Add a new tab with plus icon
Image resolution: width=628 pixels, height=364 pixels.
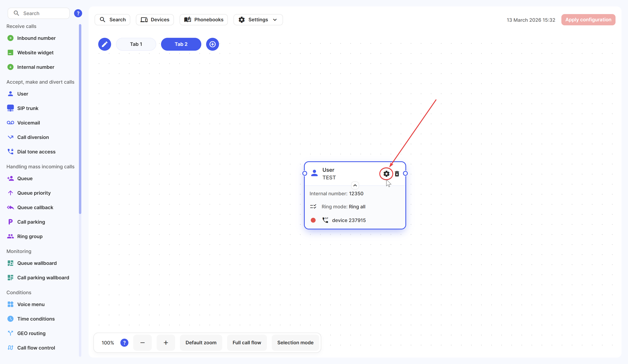click(x=212, y=44)
